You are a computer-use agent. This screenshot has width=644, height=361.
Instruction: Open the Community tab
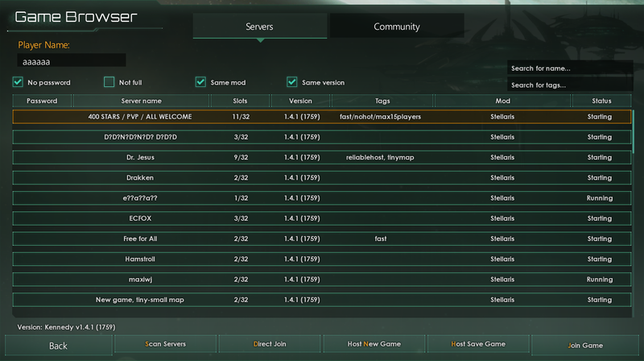[397, 27]
